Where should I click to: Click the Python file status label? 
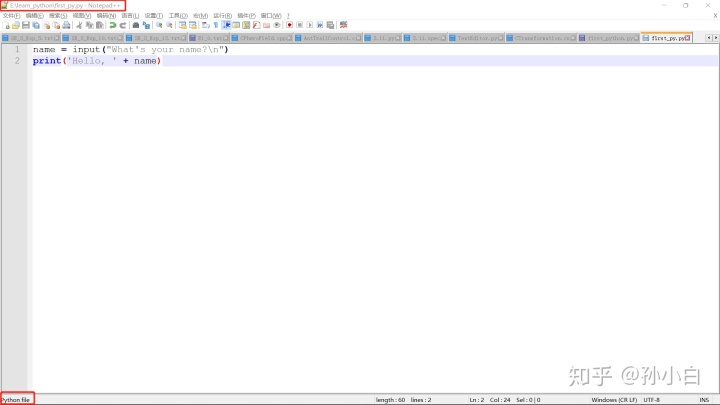pos(16,400)
